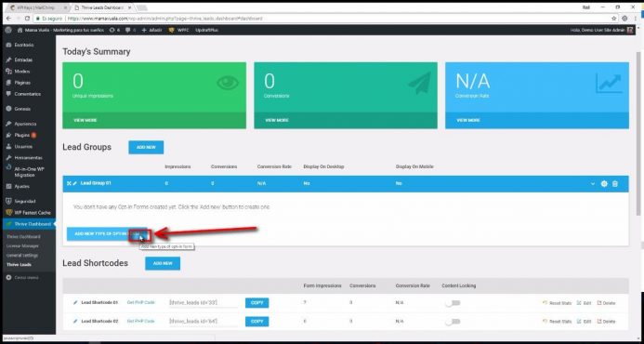644x344 pixels.
Task: Click shortcode field of Lead Shortcode 02
Action: [204, 321]
